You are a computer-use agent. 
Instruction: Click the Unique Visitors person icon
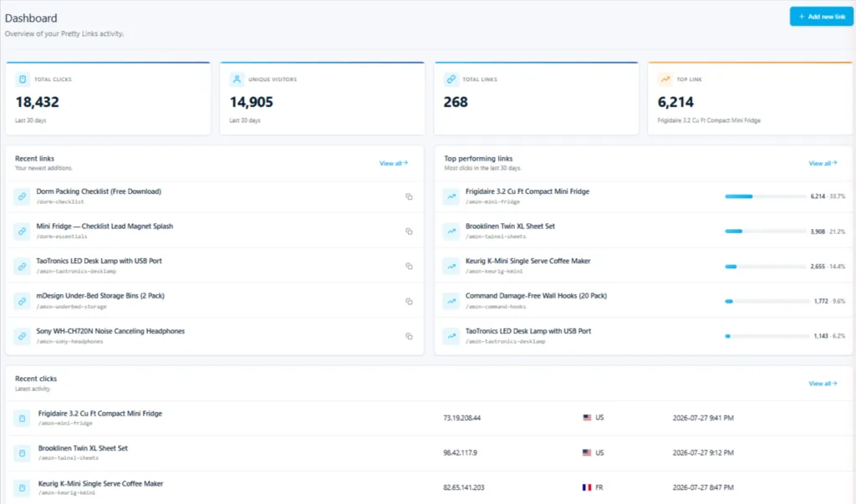(x=237, y=79)
